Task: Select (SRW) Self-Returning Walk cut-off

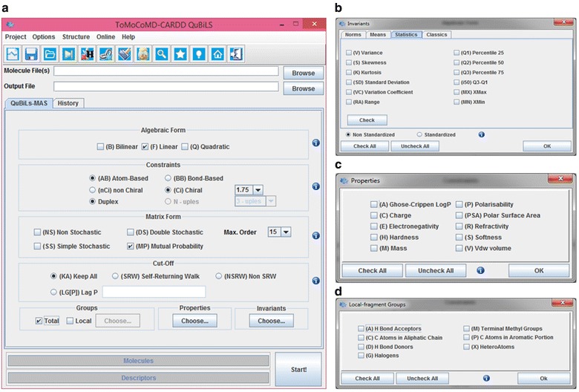Action: pyautogui.click(x=115, y=276)
